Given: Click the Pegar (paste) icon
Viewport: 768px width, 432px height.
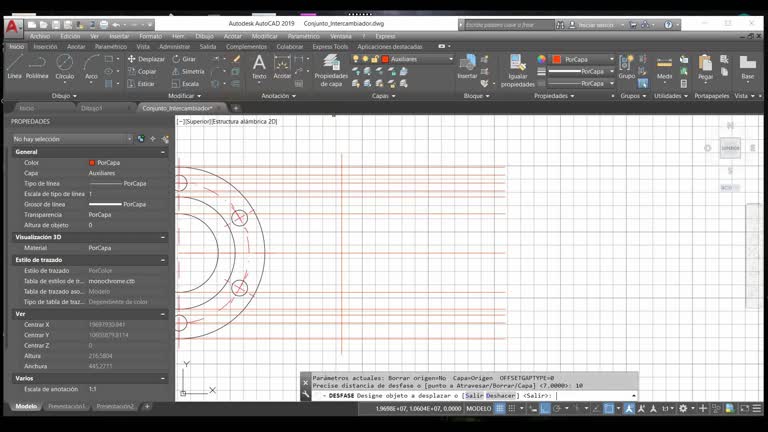Looking at the screenshot, I should tap(705, 67).
